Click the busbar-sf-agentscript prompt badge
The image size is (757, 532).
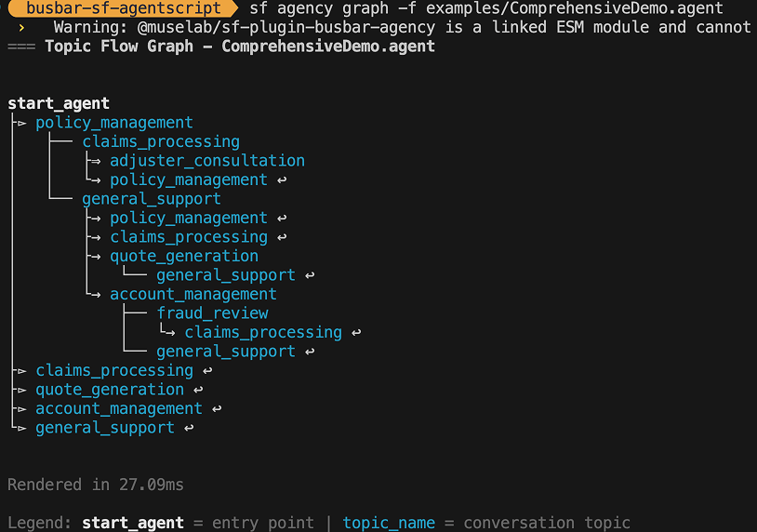pyautogui.click(x=123, y=8)
